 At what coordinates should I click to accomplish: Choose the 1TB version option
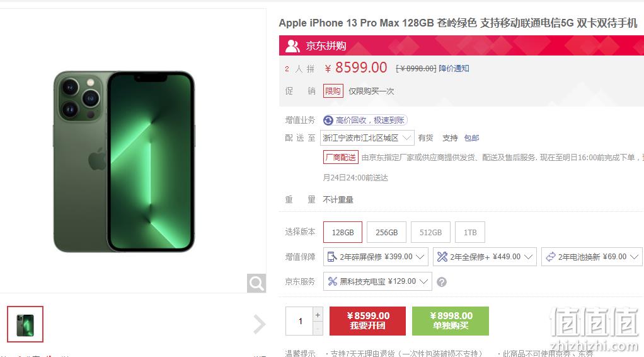pos(470,232)
